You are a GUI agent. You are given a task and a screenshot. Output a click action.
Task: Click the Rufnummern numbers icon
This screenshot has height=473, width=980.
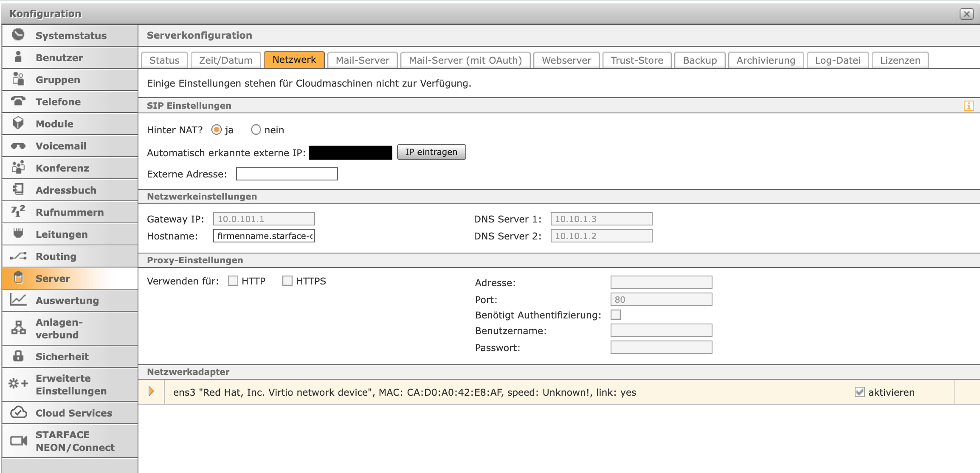pyautogui.click(x=18, y=211)
